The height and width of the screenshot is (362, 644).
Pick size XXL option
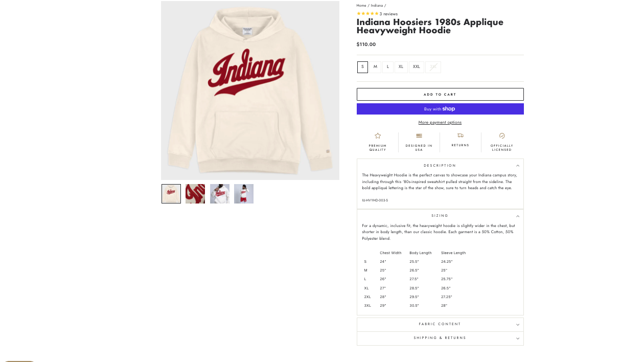(417, 67)
